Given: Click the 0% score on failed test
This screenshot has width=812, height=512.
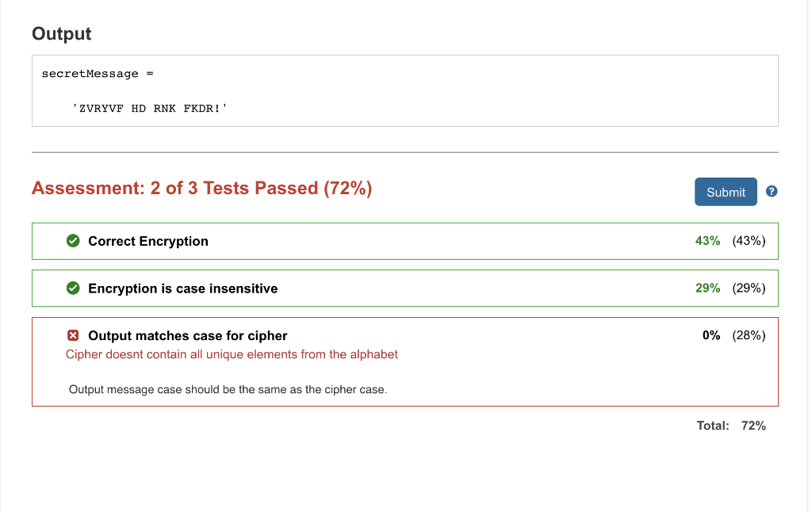Looking at the screenshot, I should point(711,335).
